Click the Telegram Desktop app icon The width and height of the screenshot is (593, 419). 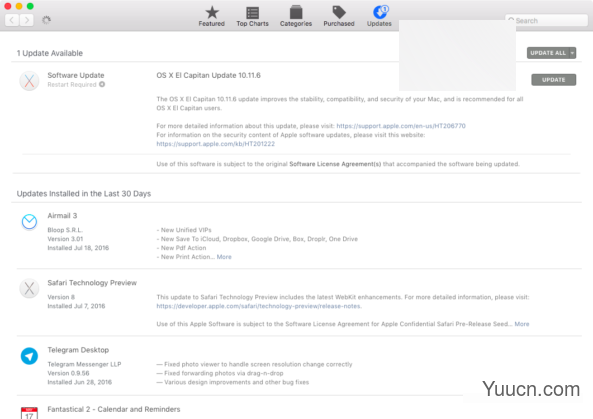[29, 356]
